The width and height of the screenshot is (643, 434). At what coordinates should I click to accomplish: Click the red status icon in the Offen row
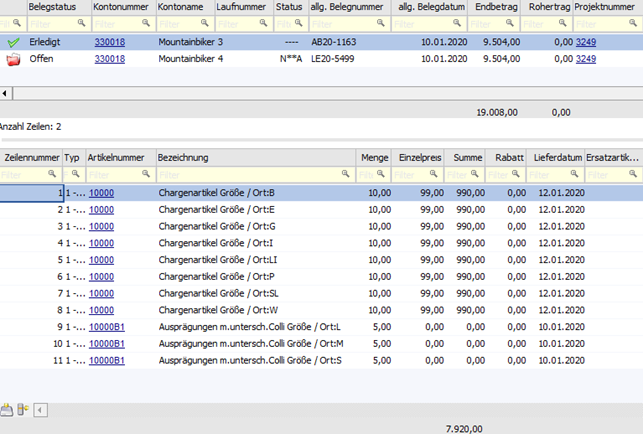[x=12, y=60]
